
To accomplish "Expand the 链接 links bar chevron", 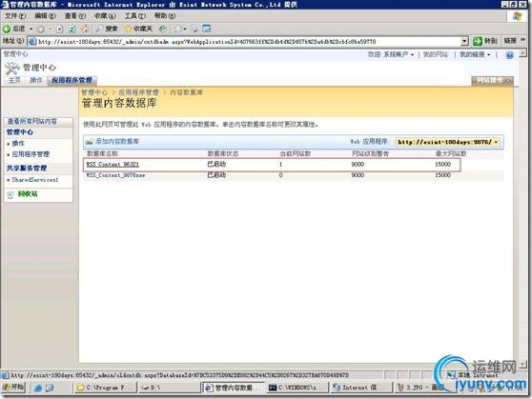I will click(522, 41).
